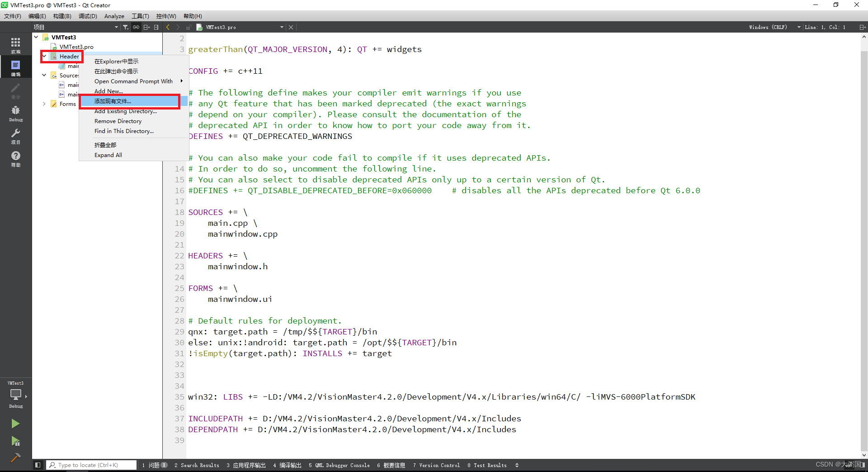Open Projects (项目) mode with wrench icon
The image size is (868, 472).
16,136
